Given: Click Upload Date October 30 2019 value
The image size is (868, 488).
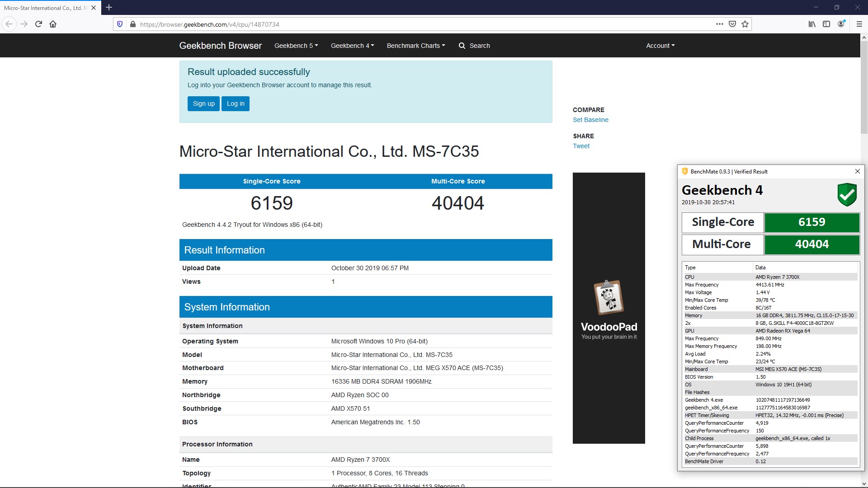Looking at the screenshot, I should tap(370, 268).
